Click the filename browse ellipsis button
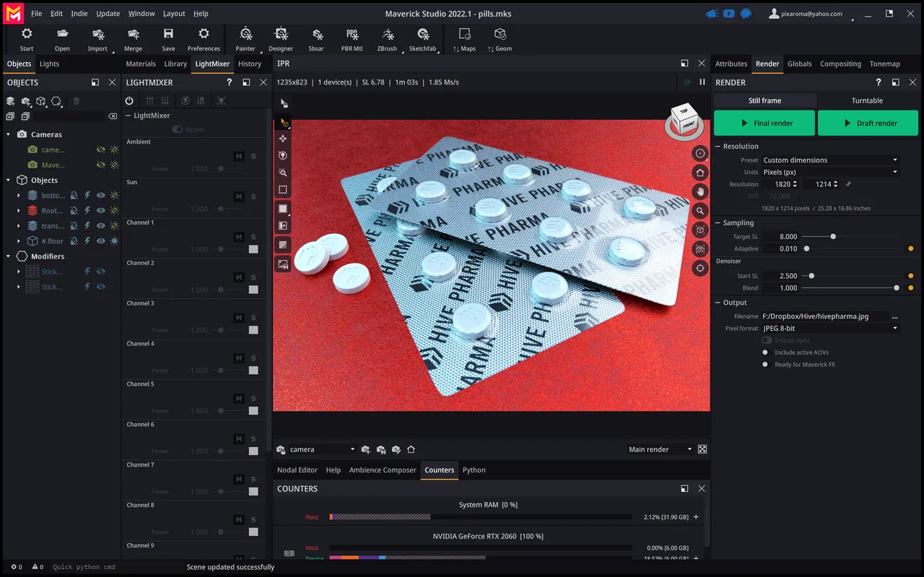This screenshot has width=924, height=577. [895, 316]
